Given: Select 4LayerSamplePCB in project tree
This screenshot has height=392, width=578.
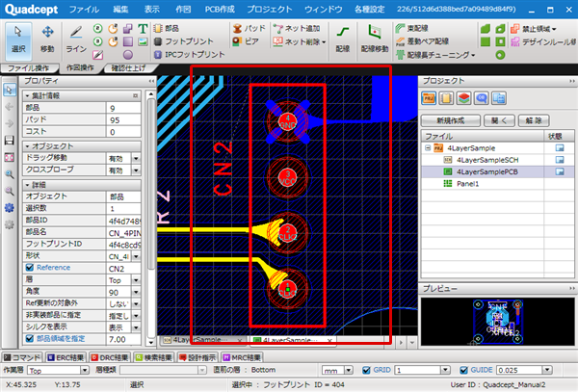Looking at the screenshot, I should (487, 171).
